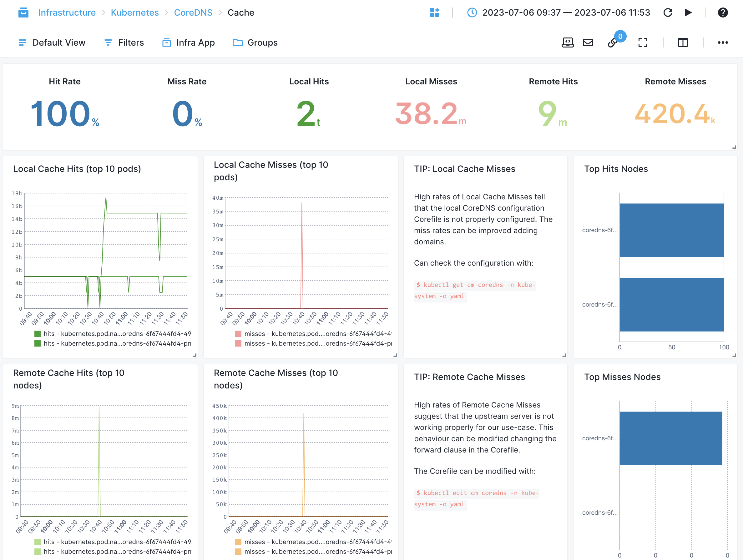
Task: Click the Remote Cache Hits panel title
Action: coord(69,379)
